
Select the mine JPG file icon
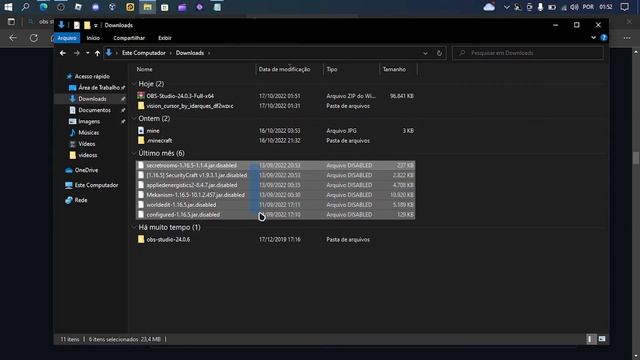141,131
